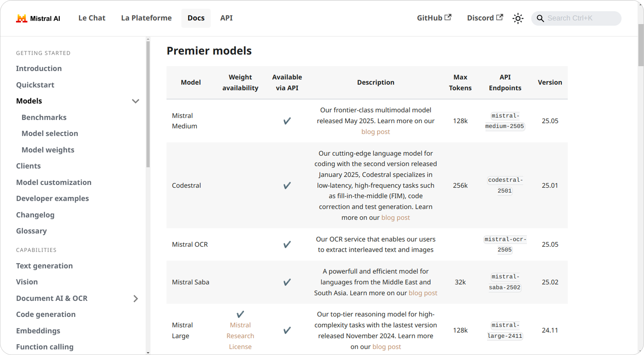This screenshot has width=644, height=355.
Task: Open GitHub link in navbar
Action: pyautogui.click(x=434, y=18)
